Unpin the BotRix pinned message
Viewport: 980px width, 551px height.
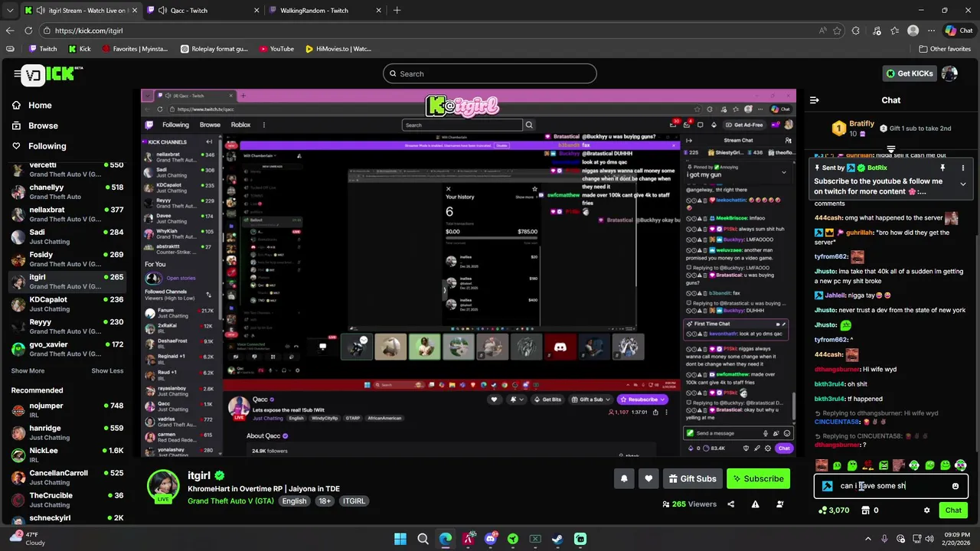click(942, 168)
